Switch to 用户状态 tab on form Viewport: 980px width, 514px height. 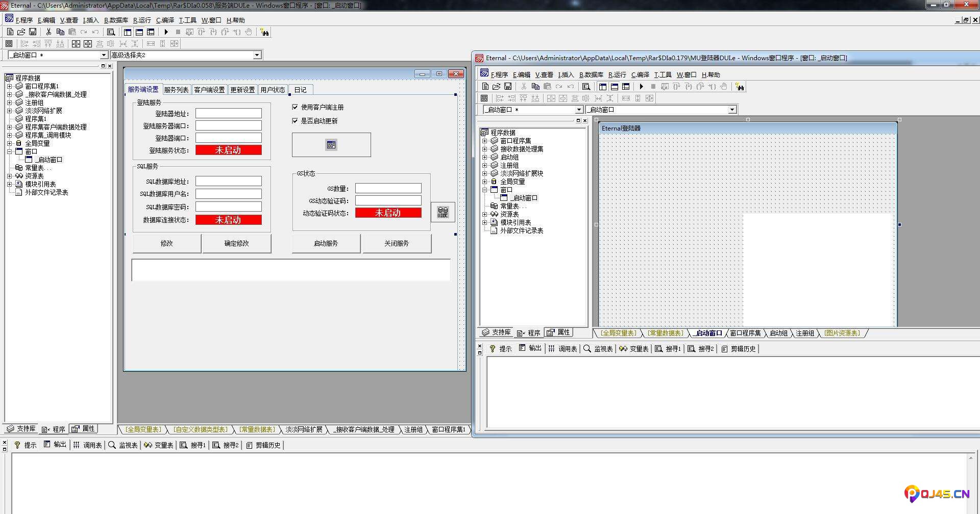pos(273,90)
